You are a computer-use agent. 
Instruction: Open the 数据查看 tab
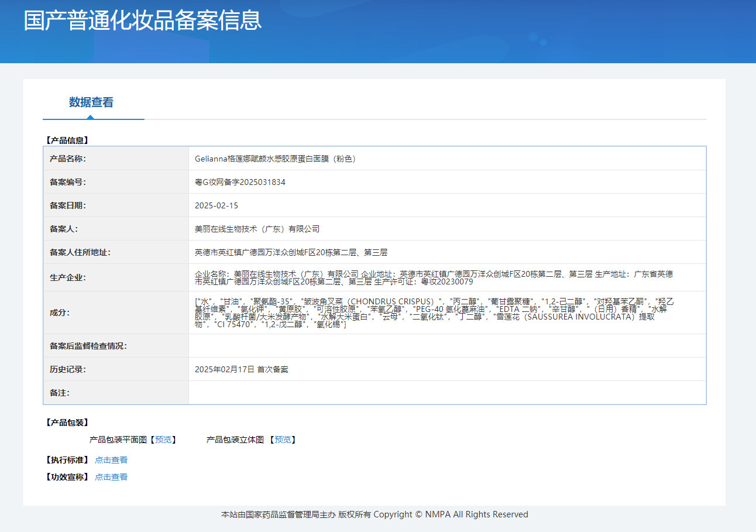click(x=91, y=102)
